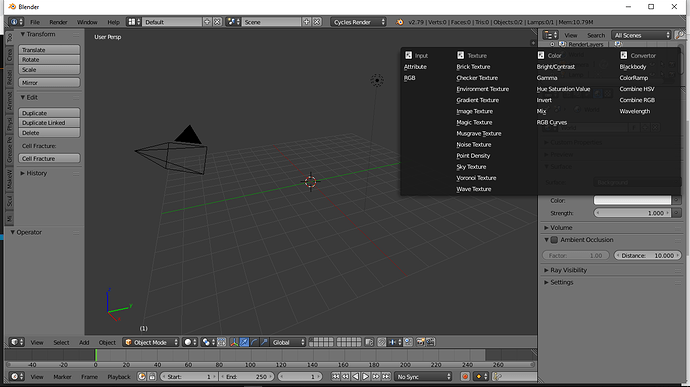Click the Delete button in Edit panel

point(49,133)
